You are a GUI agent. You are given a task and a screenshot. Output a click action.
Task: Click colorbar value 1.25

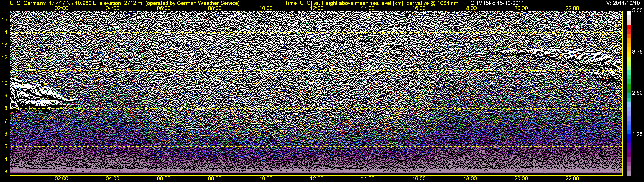[x=637, y=134]
